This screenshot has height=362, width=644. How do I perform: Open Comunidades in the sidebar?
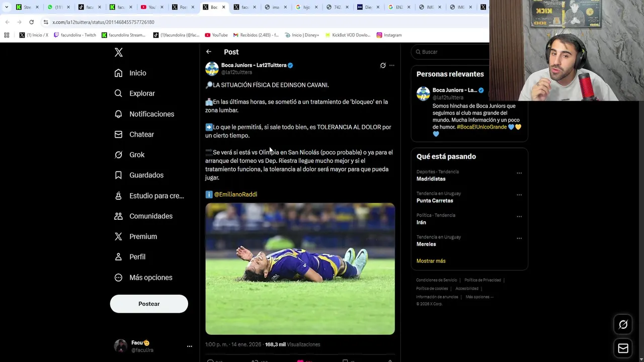coord(143,216)
